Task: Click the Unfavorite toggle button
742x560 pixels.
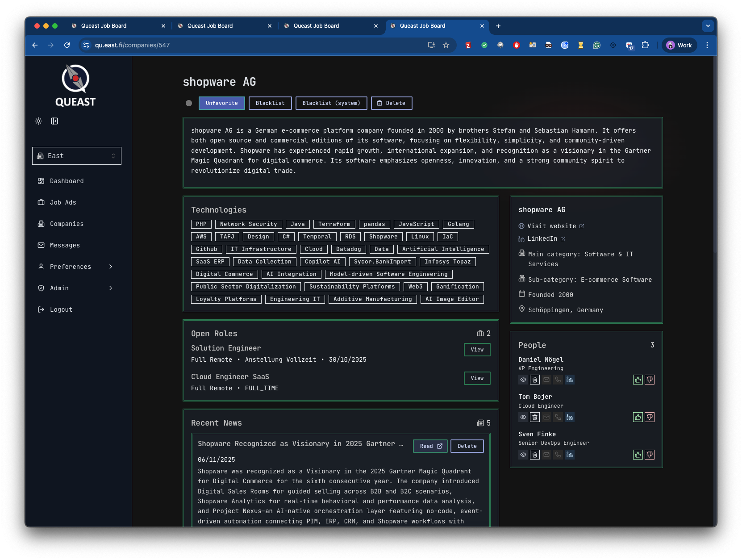Action: [221, 103]
